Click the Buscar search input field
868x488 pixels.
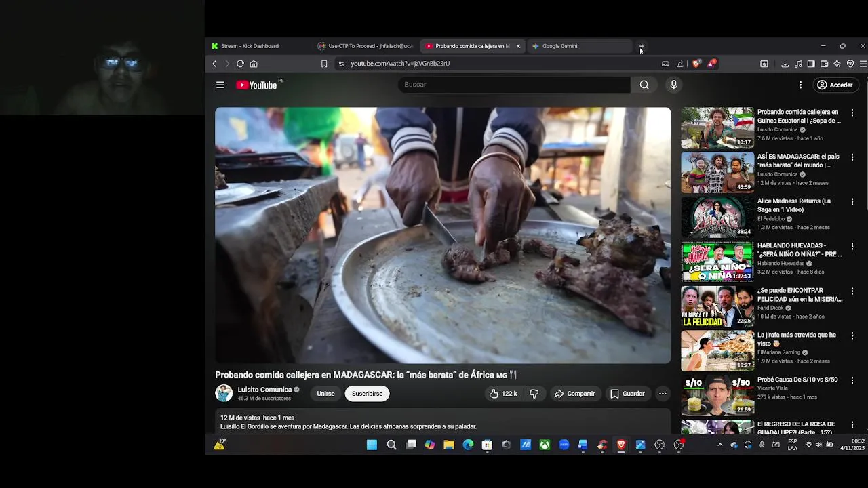(x=514, y=85)
